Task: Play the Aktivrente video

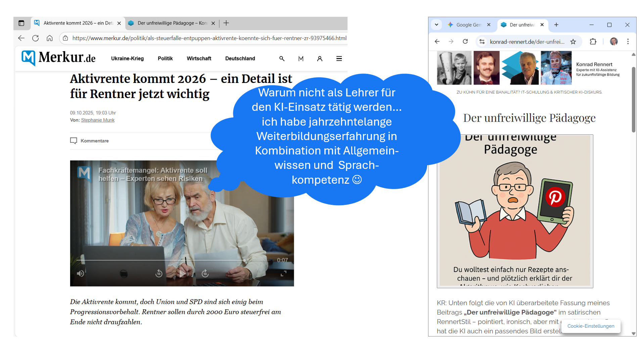Action: click(182, 274)
